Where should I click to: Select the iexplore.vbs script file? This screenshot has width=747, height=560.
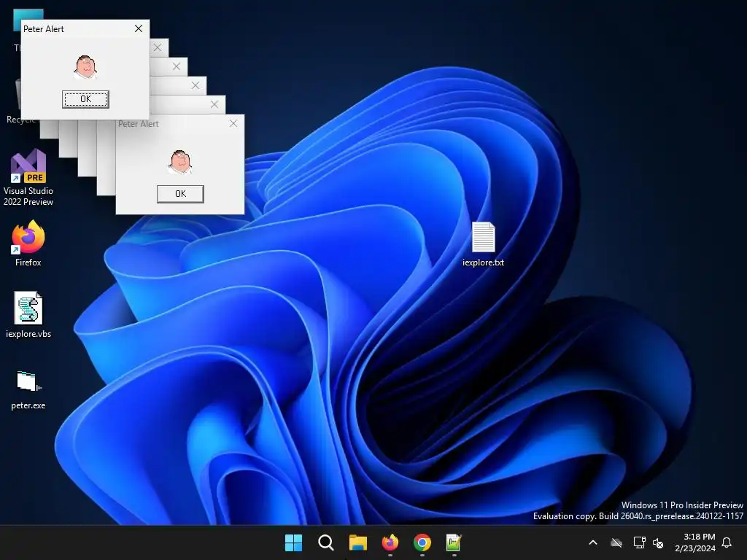[x=28, y=315]
